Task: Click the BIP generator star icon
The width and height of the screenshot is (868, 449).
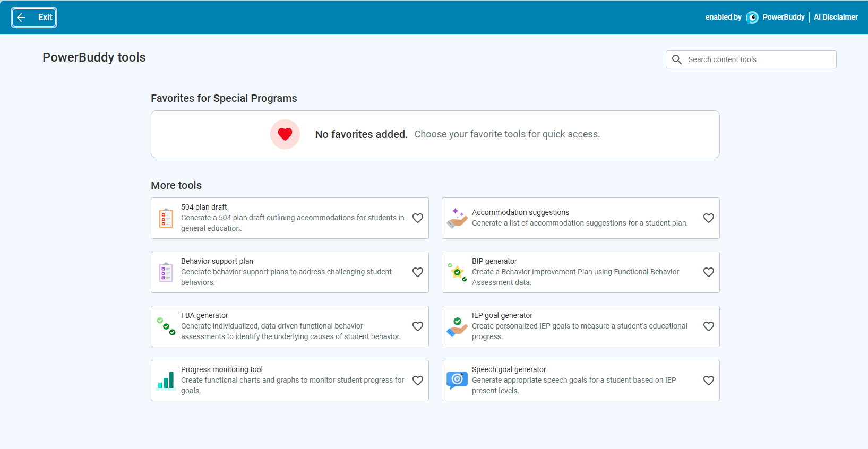Action: [x=457, y=272]
